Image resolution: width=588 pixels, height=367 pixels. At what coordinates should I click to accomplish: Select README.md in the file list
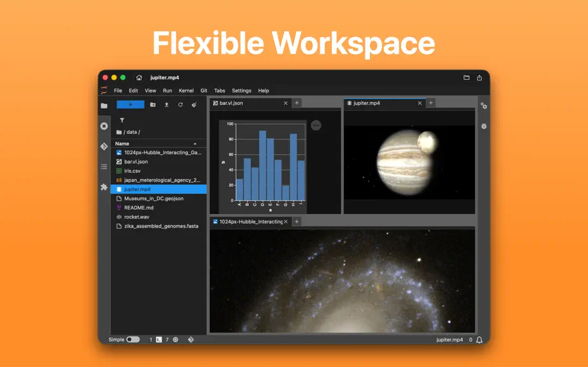pyautogui.click(x=158, y=208)
